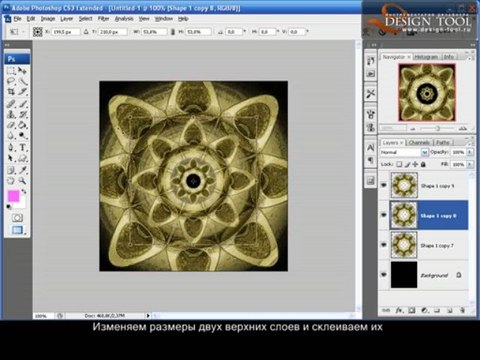Select the Notes tool
Viewport: 480px width, 360px height.
11,170
